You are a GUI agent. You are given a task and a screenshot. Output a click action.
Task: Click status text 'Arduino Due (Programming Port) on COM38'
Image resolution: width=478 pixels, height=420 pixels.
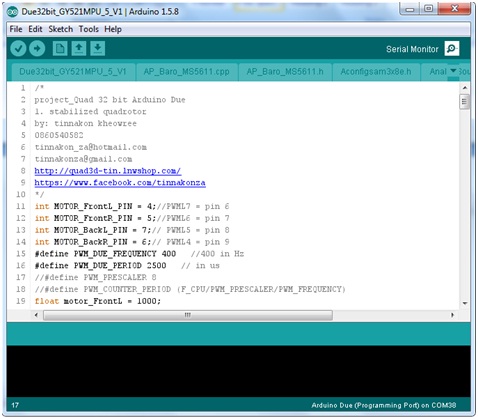coord(384,406)
